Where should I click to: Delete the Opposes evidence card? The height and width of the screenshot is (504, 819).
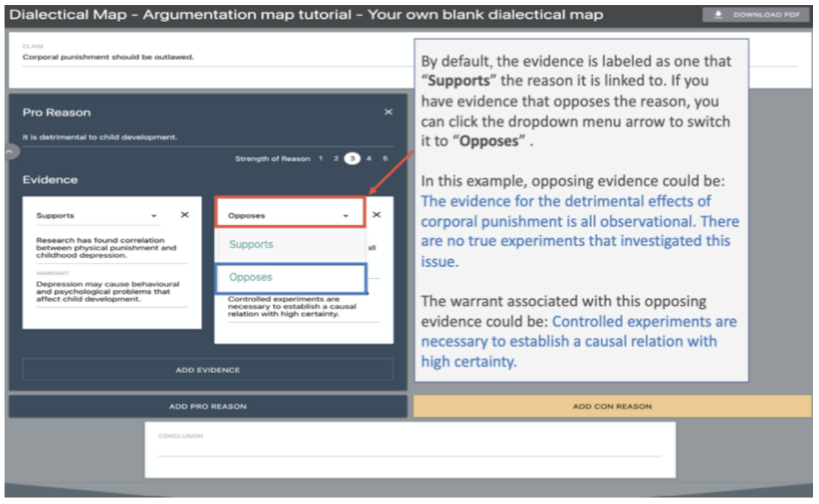click(x=376, y=214)
